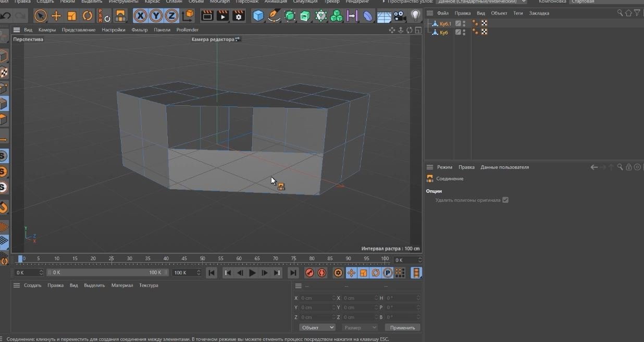Select the Spline Pen tool icon

(x=274, y=16)
